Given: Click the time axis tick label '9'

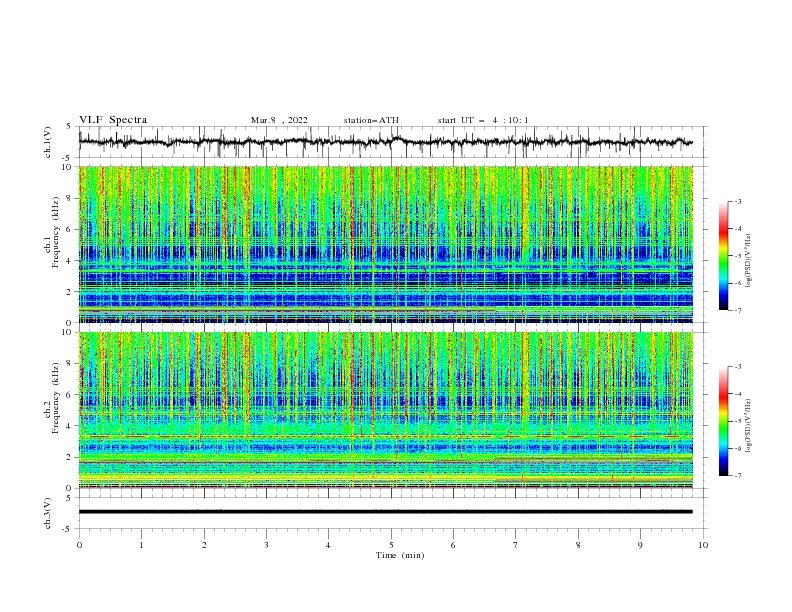Looking at the screenshot, I should tap(640, 545).
